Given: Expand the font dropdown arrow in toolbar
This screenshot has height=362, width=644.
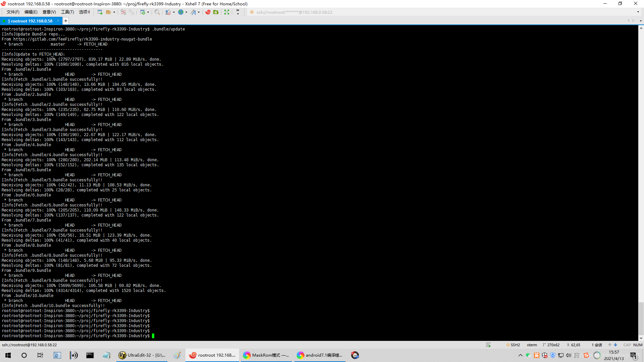Looking at the screenshot, I should click(199, 12).
